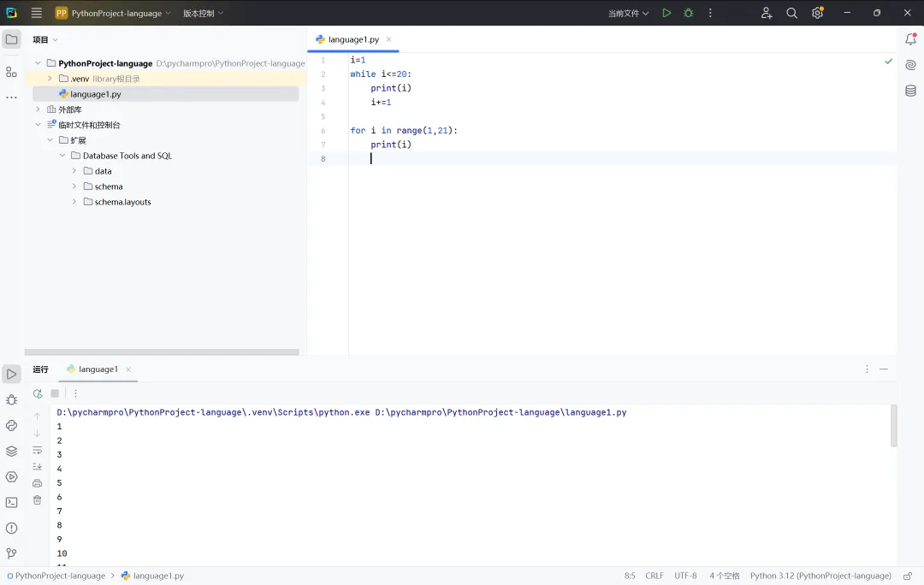Toggle the Project tool window folder icon
The image size is (924, 585).
click(11, 40)
